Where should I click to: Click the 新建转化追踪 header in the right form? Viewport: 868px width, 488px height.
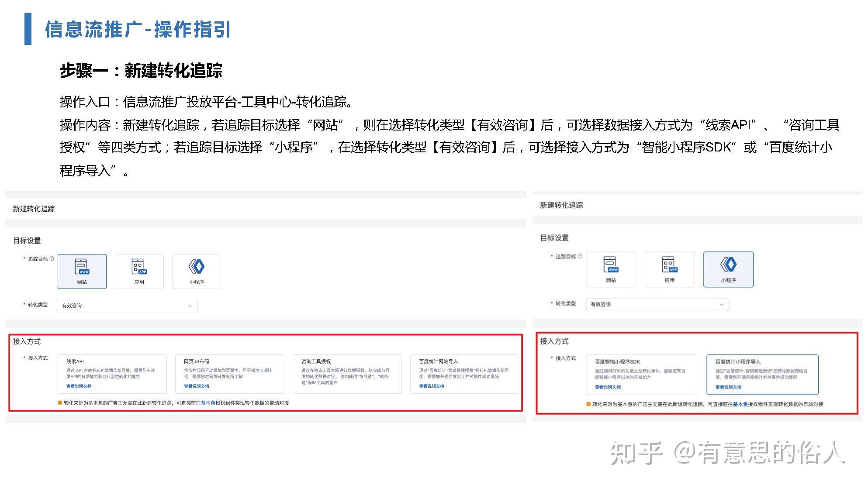pyautogui.click(x=561, y=205)
